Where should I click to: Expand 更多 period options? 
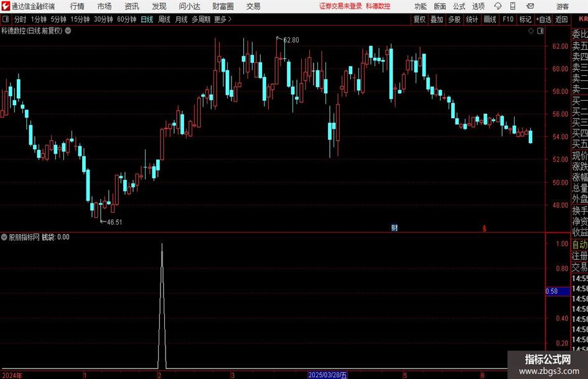point(223,19)
